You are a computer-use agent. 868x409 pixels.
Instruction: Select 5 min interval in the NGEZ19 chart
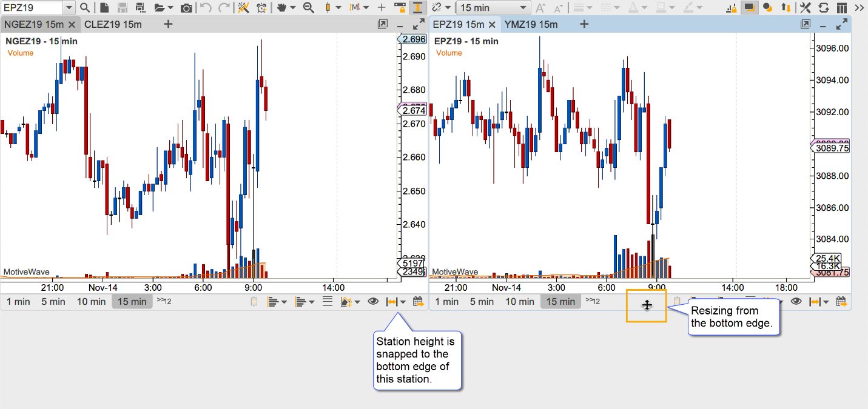pyautogui.click(x=53, y=302)
